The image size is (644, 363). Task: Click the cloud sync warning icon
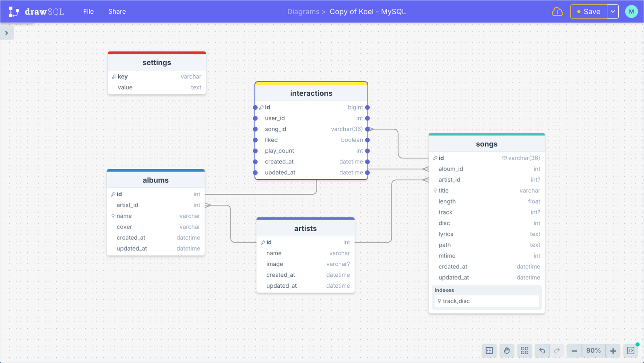coord(557,12)
